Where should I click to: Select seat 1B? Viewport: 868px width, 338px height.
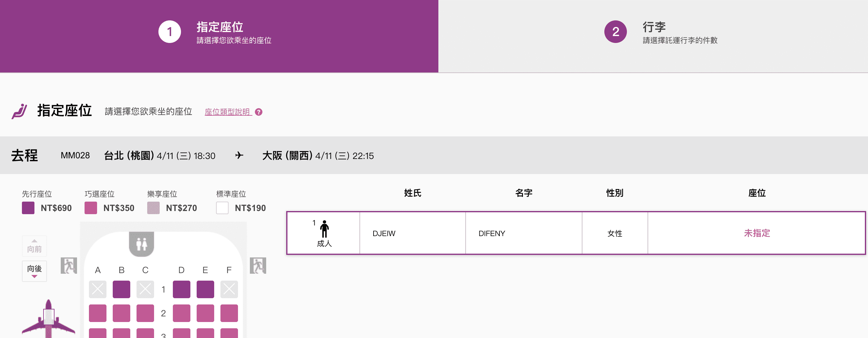pos(121,289)
